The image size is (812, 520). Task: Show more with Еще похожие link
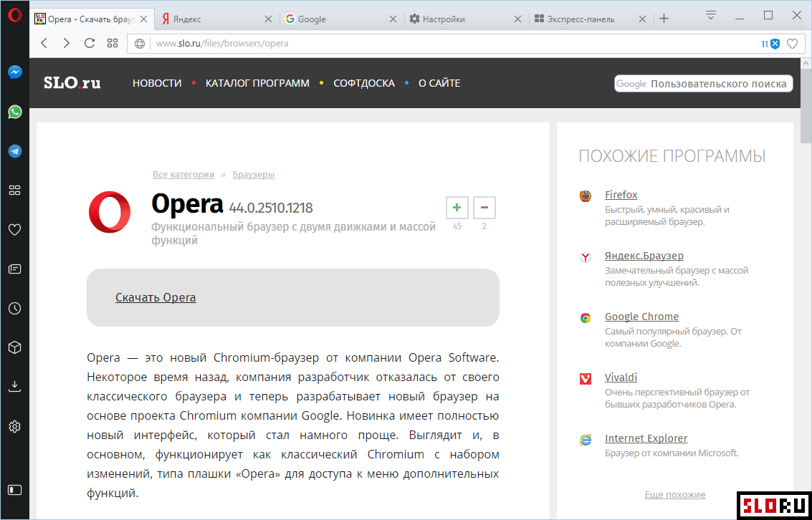675,495
